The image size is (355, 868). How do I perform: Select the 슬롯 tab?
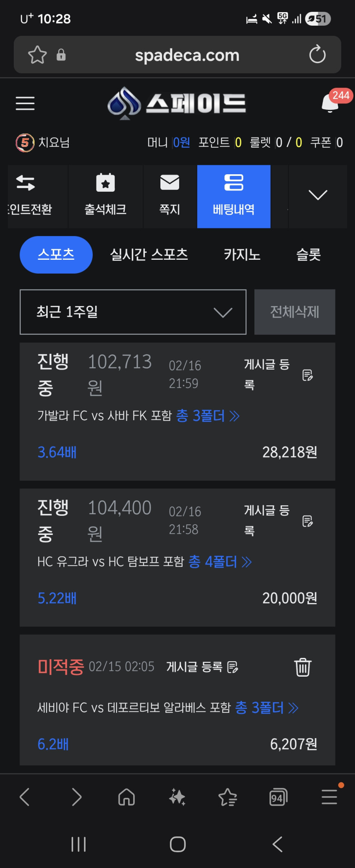(x=308, y=255)
